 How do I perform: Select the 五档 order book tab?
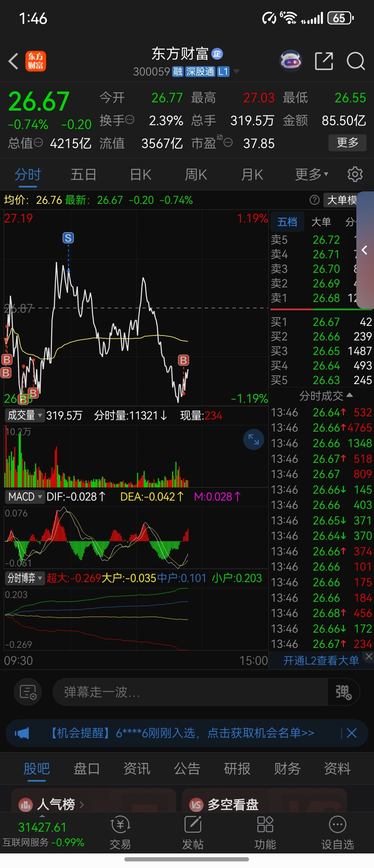click(x=287, y=222)
